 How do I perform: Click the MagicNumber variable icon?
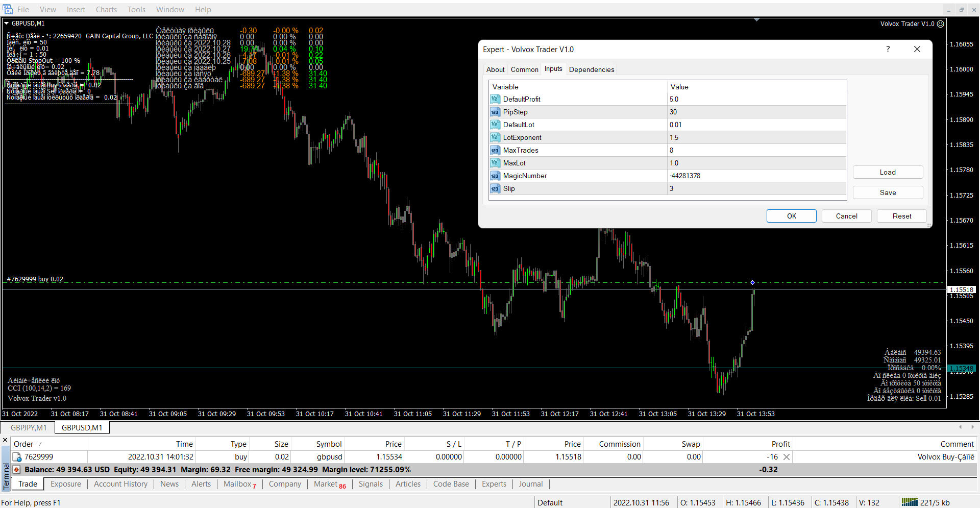495,176
